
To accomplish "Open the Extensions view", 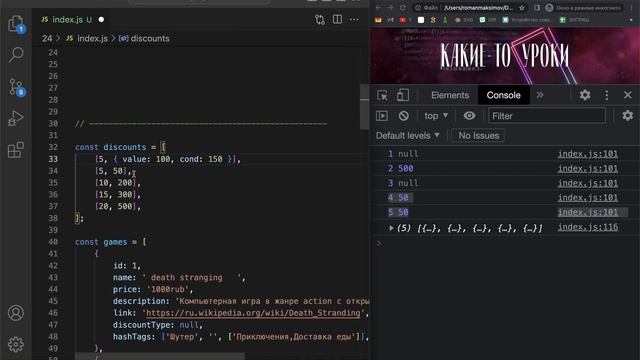I will [16, 150].
